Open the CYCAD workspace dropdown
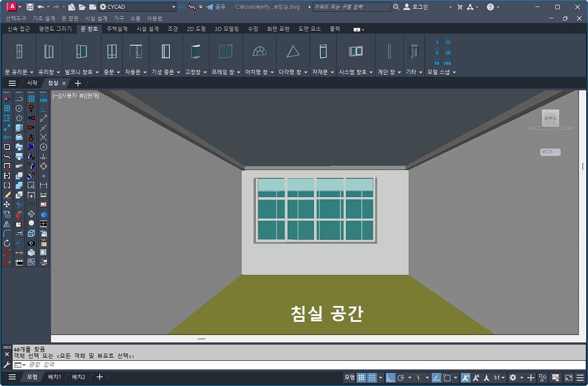This screenshot has width=588, height=386. (173, 7)
